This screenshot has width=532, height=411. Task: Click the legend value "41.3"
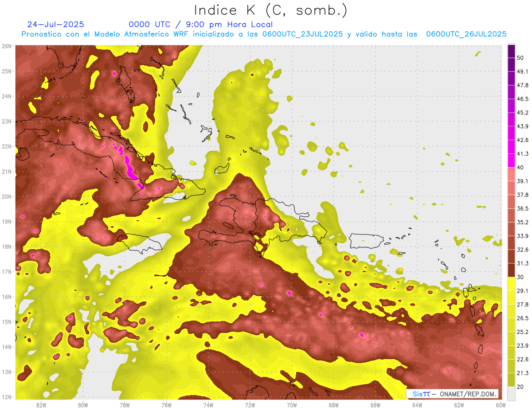click(522, 154)
